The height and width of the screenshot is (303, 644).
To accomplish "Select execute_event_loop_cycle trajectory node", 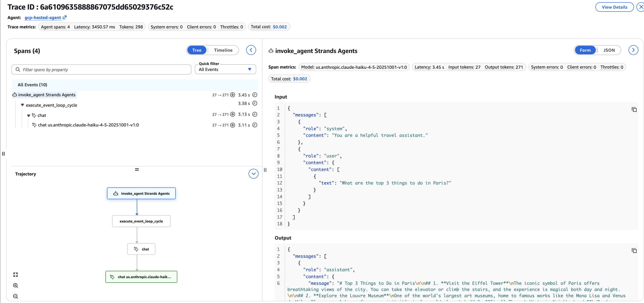I will point(141,221).
